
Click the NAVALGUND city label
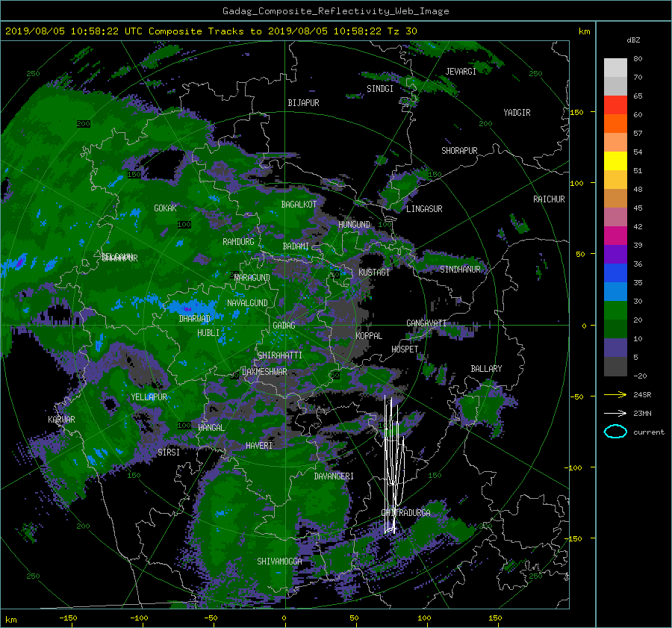click(x=247, y=303)
